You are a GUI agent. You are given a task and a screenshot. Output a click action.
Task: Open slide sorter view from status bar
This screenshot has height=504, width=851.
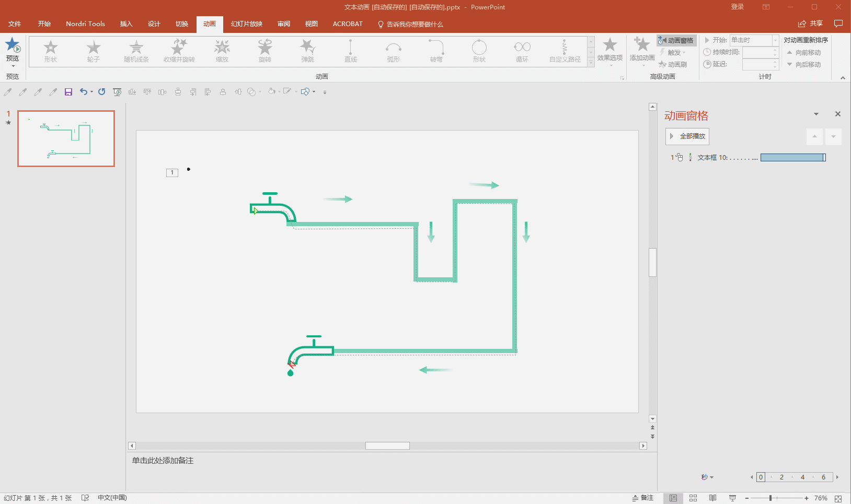coord(693,498)
